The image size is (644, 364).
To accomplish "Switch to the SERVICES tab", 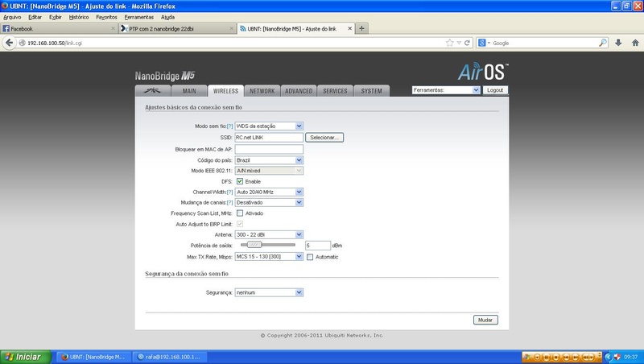I will [335, 91].
